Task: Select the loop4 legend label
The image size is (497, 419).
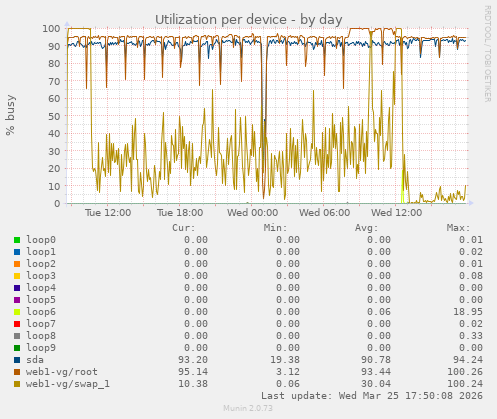Action: click(41, 288)
